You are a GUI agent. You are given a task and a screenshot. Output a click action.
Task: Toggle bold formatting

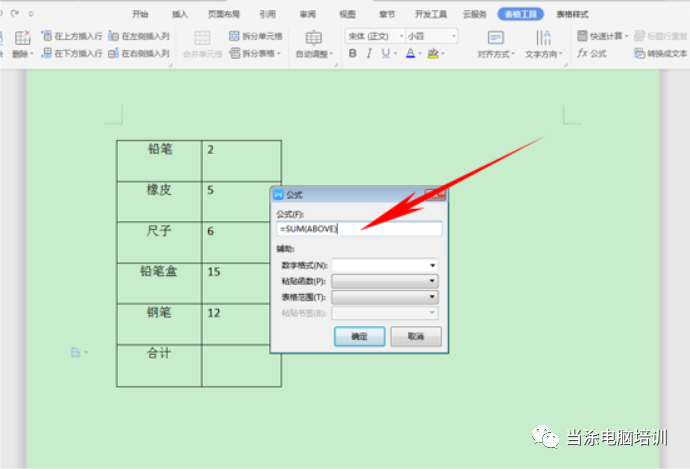[352, 54]
